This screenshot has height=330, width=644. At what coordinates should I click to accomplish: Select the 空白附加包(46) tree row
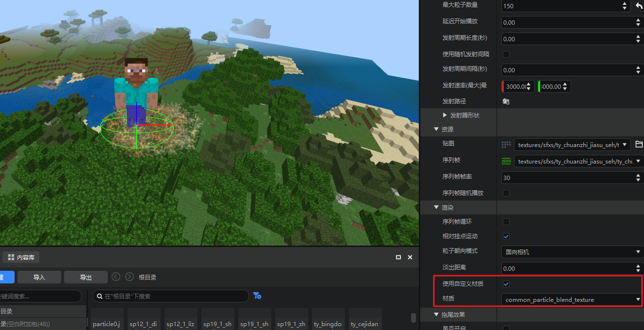(43, 324)
